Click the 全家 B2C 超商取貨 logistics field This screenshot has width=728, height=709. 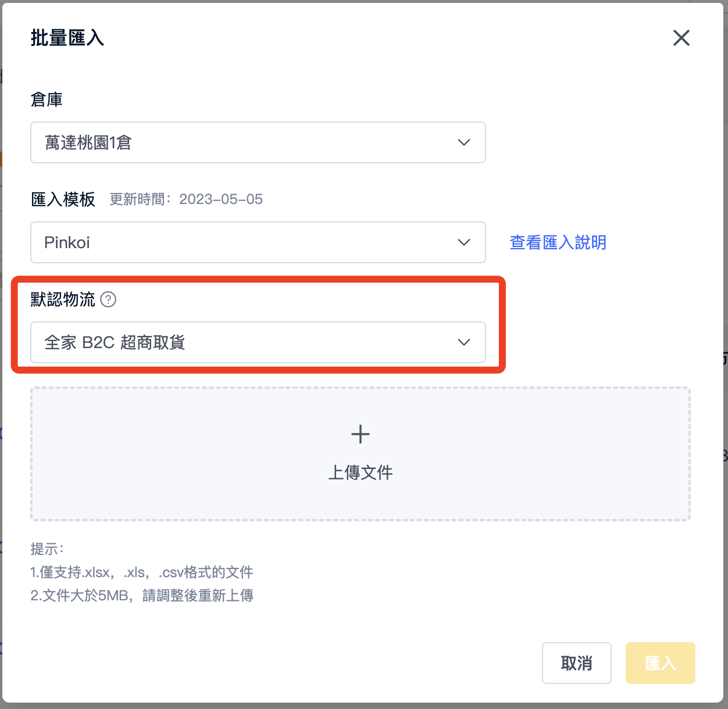[x=258, y=342]
